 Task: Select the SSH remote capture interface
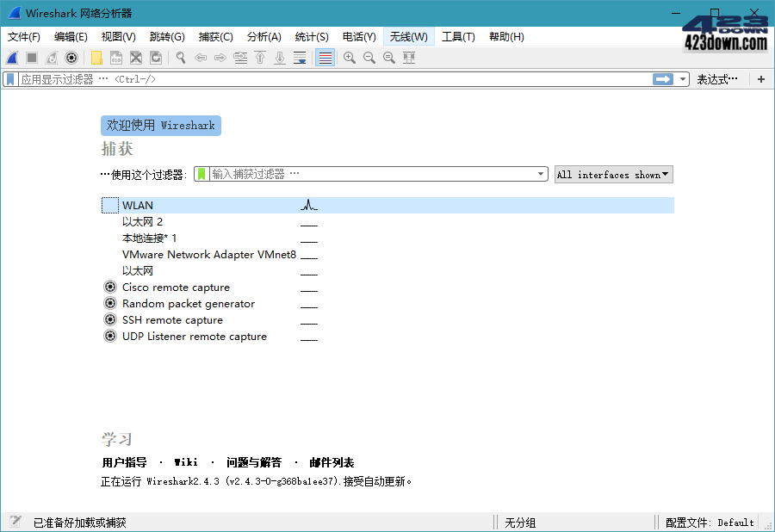point(172,319)
